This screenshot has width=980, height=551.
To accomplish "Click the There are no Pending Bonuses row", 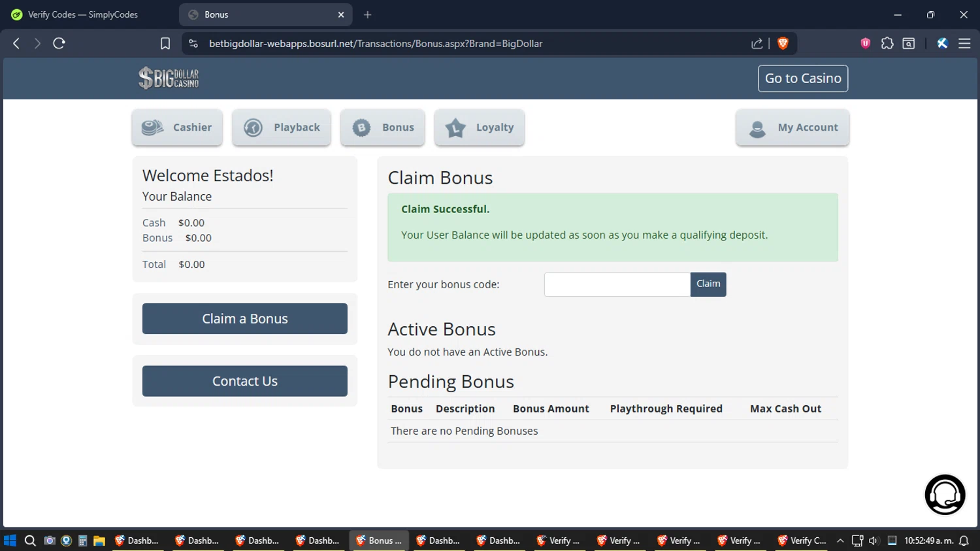I will [613, 431].
